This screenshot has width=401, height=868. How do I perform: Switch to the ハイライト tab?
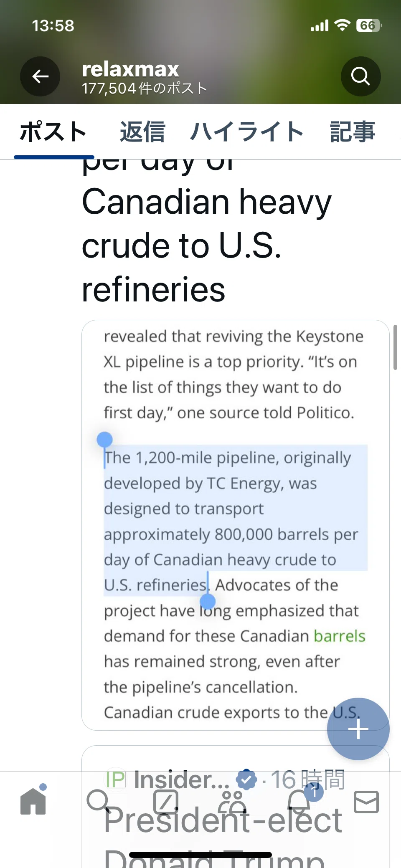click(x=247, y=132)
